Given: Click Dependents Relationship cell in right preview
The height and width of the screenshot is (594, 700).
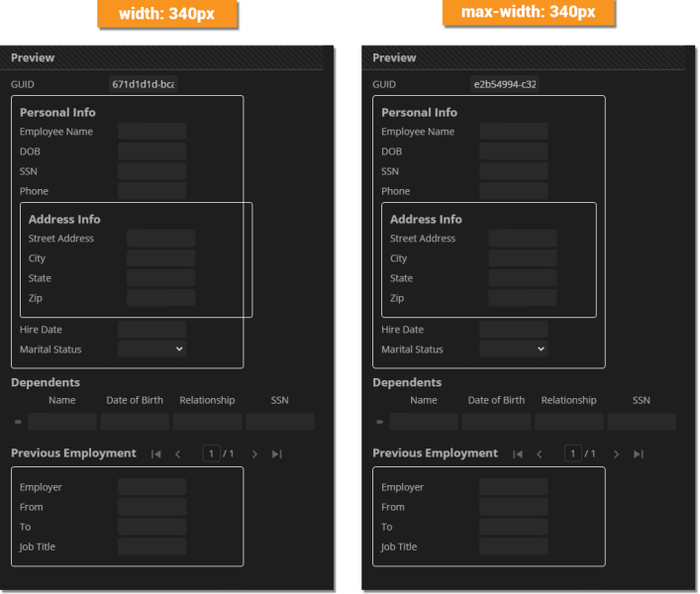Looking at the screenshot, I should pos(569,422).
